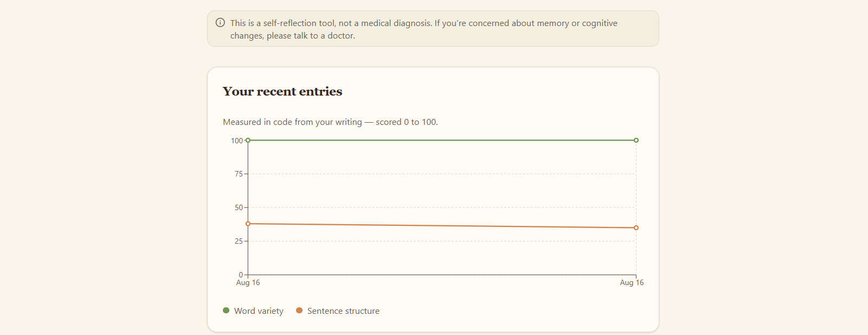Click the left Aug 16 axis label

[248, 282]
